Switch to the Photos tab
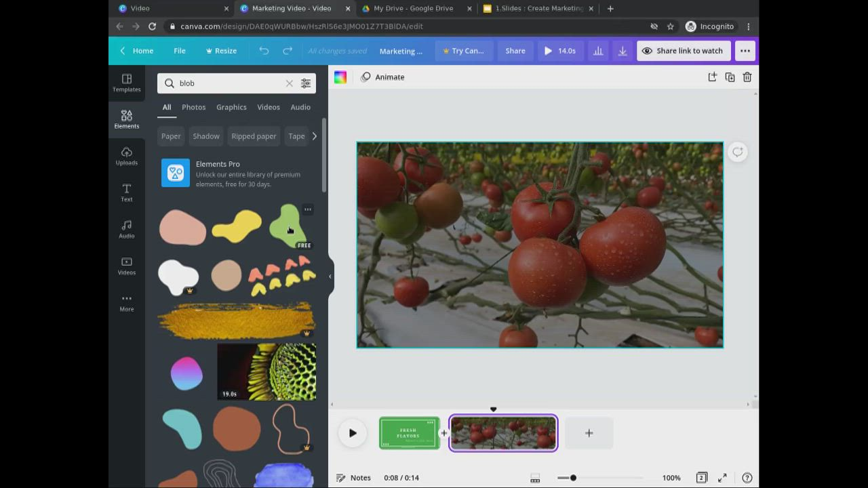Image resolution: width=868 pixels, height=488 pixels. pyautogui.click(x=193, y=107)
